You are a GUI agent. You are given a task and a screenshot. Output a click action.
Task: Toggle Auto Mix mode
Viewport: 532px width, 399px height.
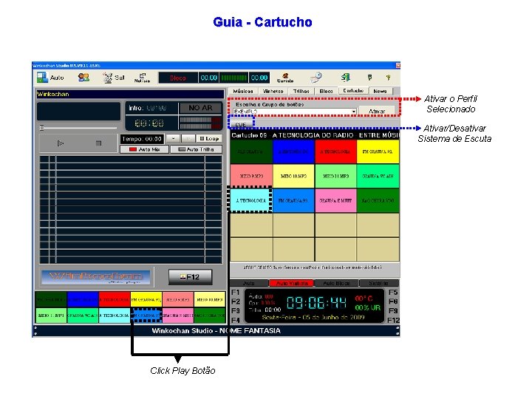click(145, 149)
